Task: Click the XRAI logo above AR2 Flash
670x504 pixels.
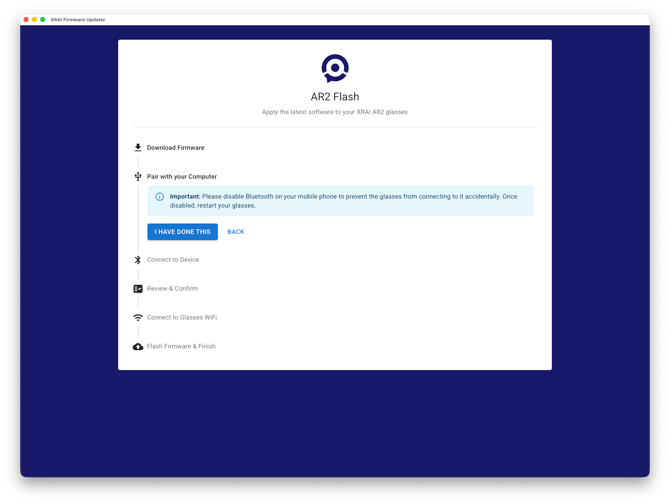Action: click(x=335, y=68)
